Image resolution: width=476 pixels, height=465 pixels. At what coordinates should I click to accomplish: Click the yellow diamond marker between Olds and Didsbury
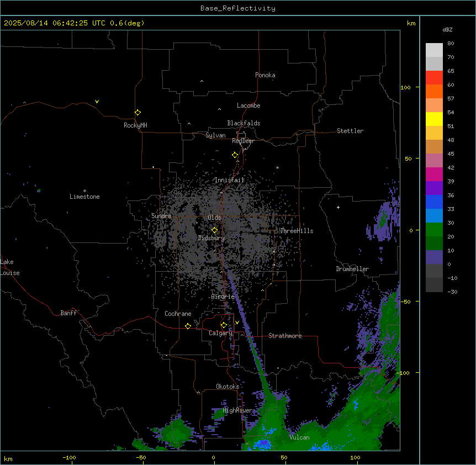pyautogui.click(x=214, y=230)
